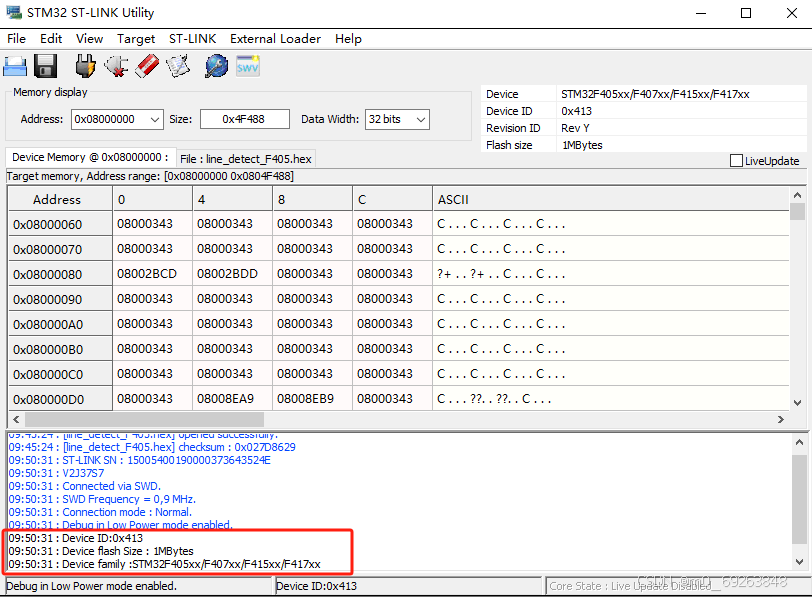Open the External Loader menu
This screenshot has width=812, height=597.
click(x=276, y=39)
